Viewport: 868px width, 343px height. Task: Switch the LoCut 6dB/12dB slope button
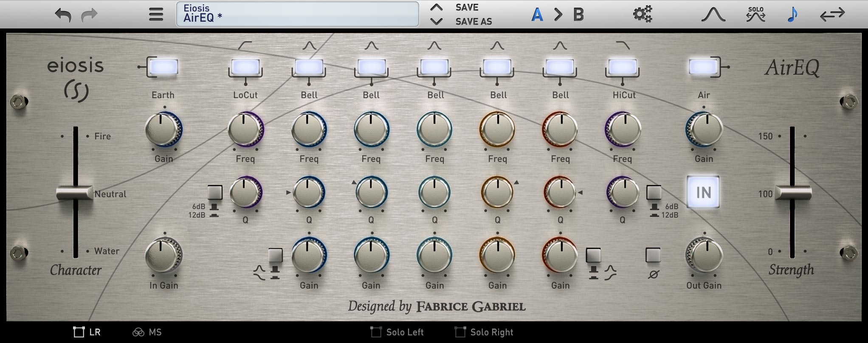click(x=215, y=192)
